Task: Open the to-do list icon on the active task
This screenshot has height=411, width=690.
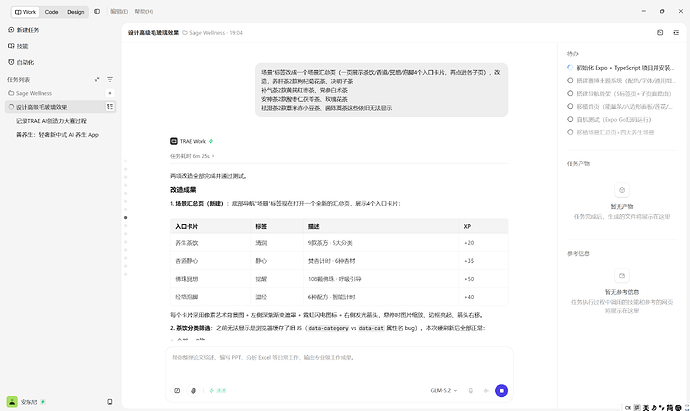Action: coord(110,106)
